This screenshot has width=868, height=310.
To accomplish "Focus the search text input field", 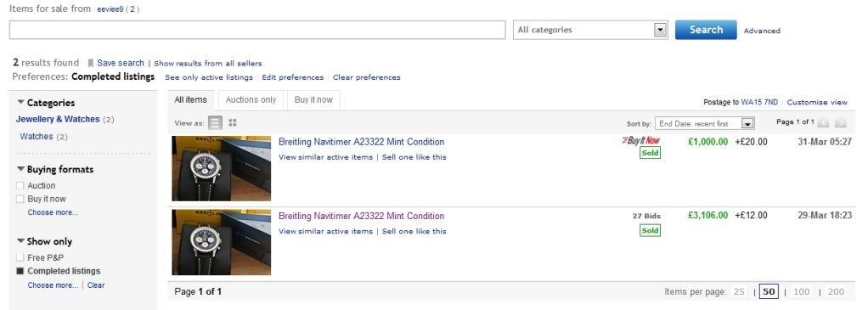I will click(257, 30).
